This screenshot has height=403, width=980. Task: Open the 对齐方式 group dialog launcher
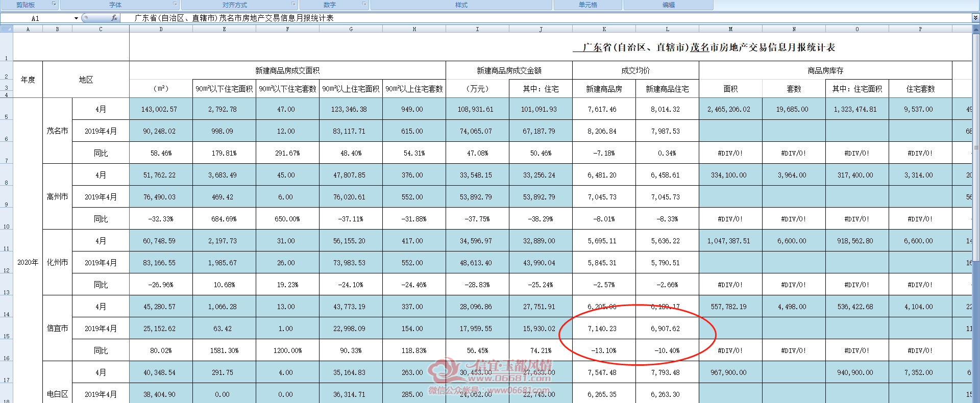[x=293, y=4]
